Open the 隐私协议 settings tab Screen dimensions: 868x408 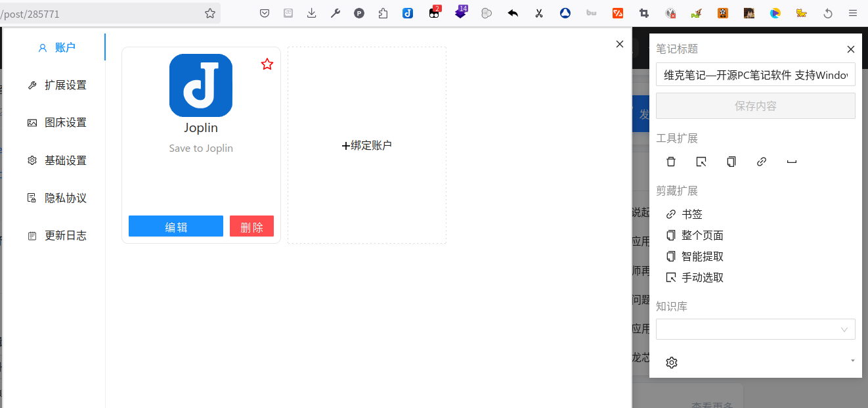click(x=56, y=198)
